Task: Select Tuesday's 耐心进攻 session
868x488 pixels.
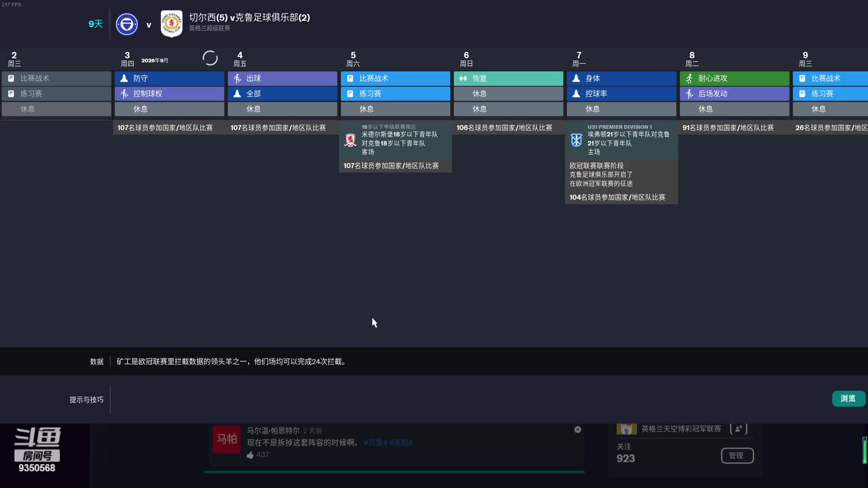Action: 735,78
